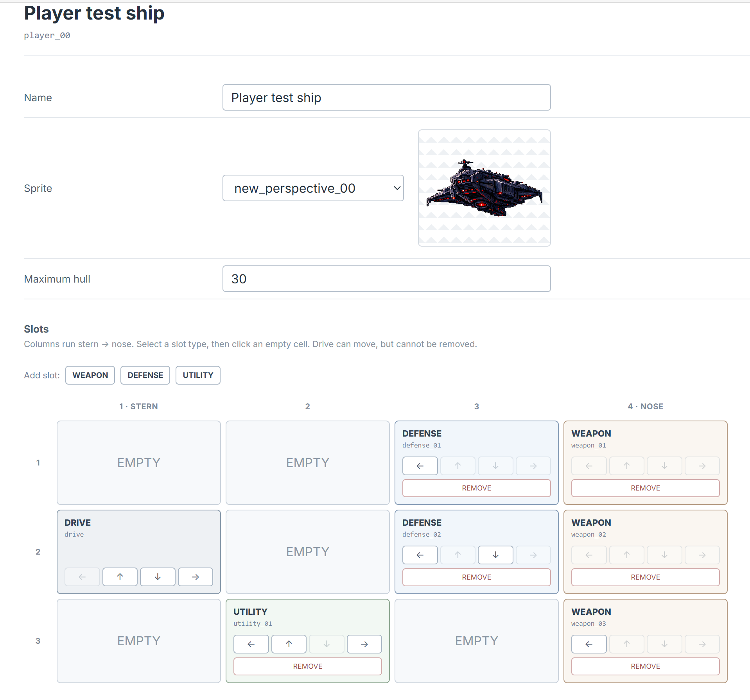
Task: Select UTILITY slot type to add
Action: 198,375
